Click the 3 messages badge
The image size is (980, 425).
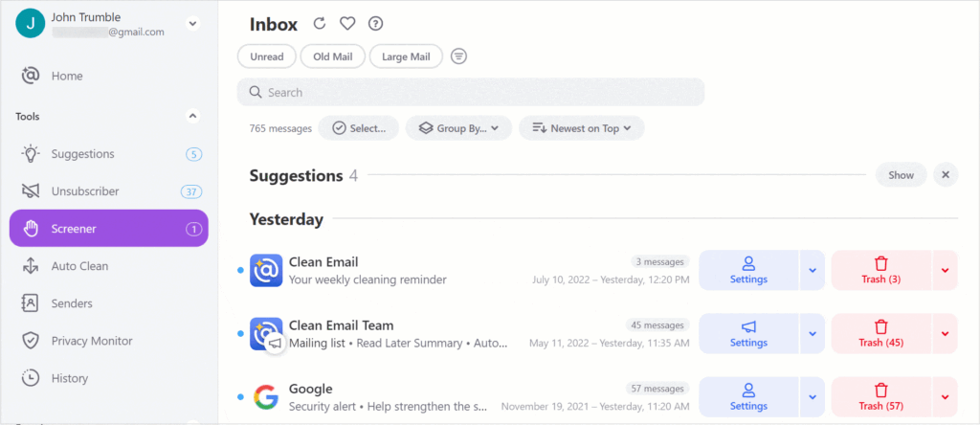[x=659, y=262]
